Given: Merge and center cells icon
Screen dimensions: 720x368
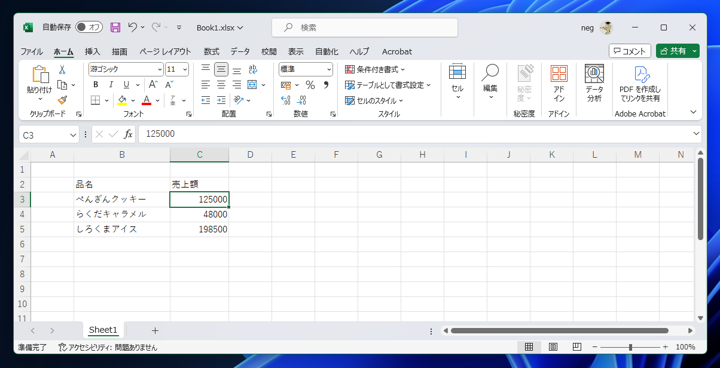Looking at the screenshot, I should (x=252, y=85).
